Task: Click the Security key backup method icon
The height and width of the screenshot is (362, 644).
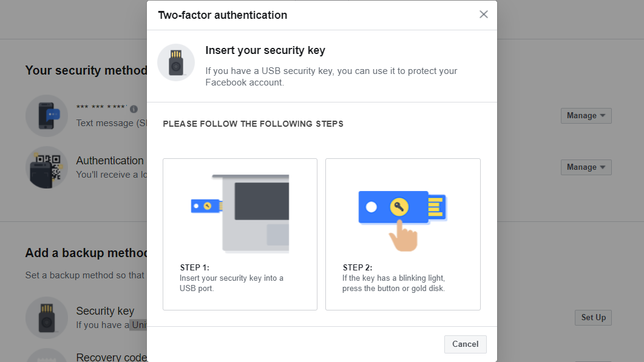Action: 47,317
